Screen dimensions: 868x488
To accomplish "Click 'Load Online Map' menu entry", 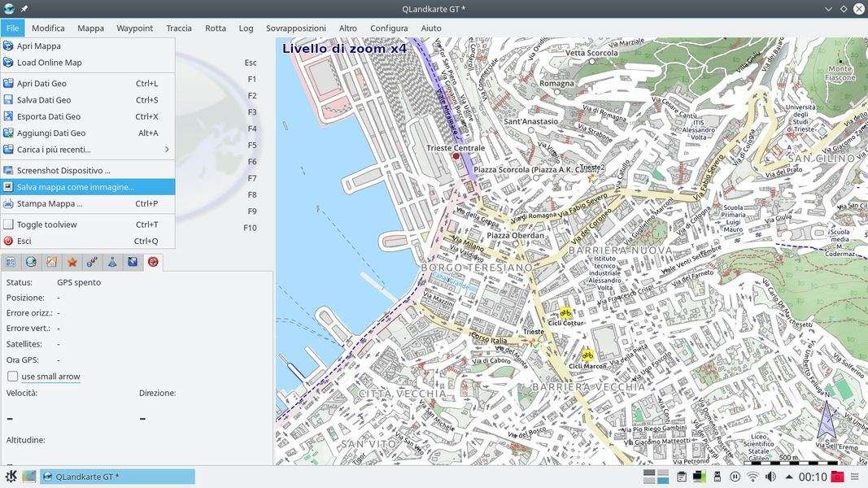I will (49, 63).
